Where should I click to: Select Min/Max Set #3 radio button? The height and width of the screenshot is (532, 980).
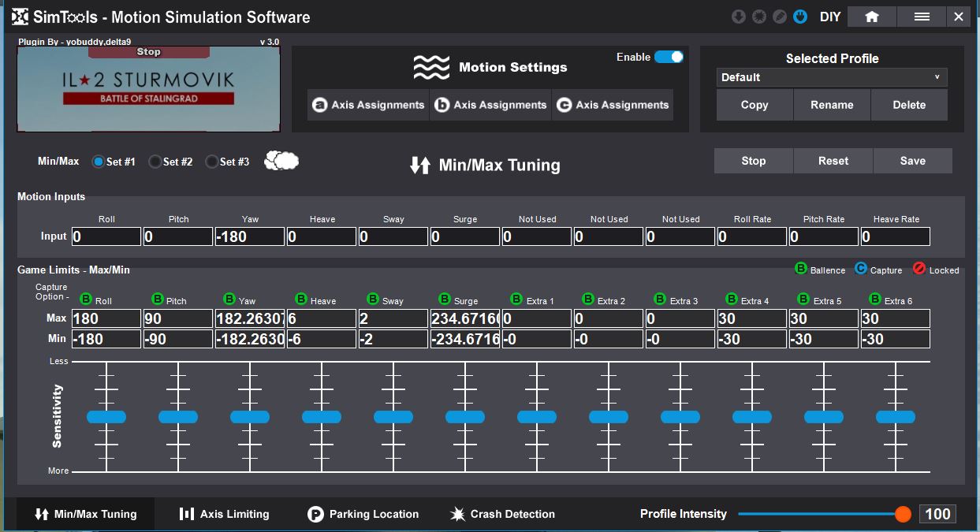pos(211,162)
